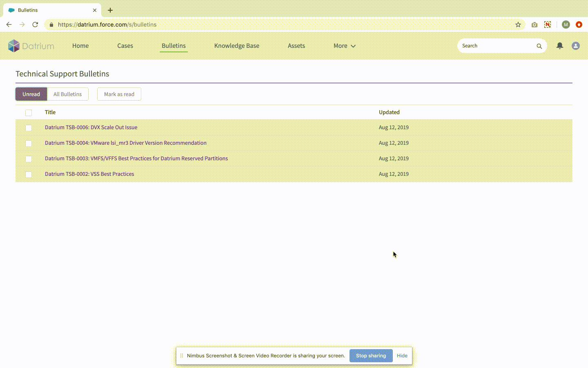The height and width of the screenshot is (368, 588).
Task: Open the user profile avatar menu
Action: 576,46
